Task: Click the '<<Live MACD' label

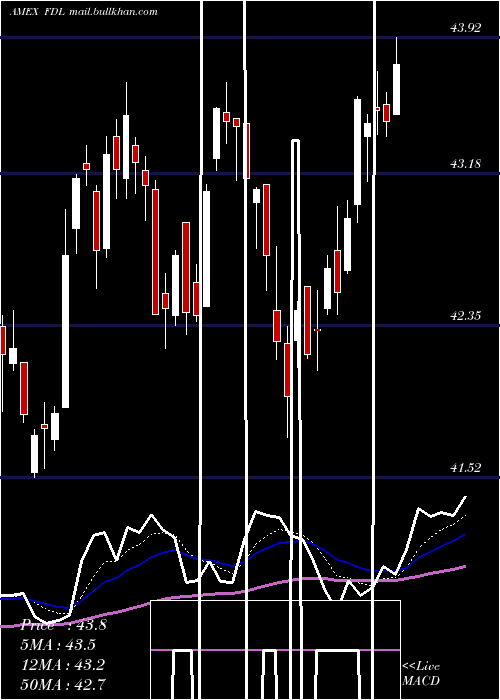Action: click(421, 673)
